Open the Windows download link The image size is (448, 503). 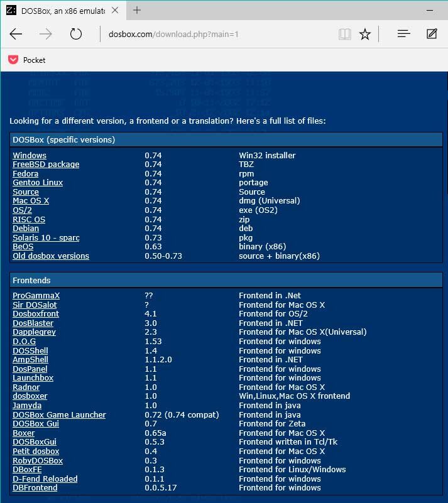tap(30, 155)
